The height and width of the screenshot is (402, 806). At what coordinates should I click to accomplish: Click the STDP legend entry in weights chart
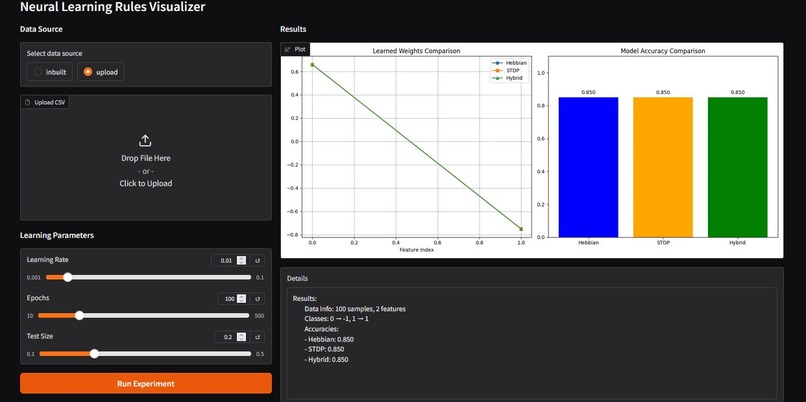(x=505, y=70)
